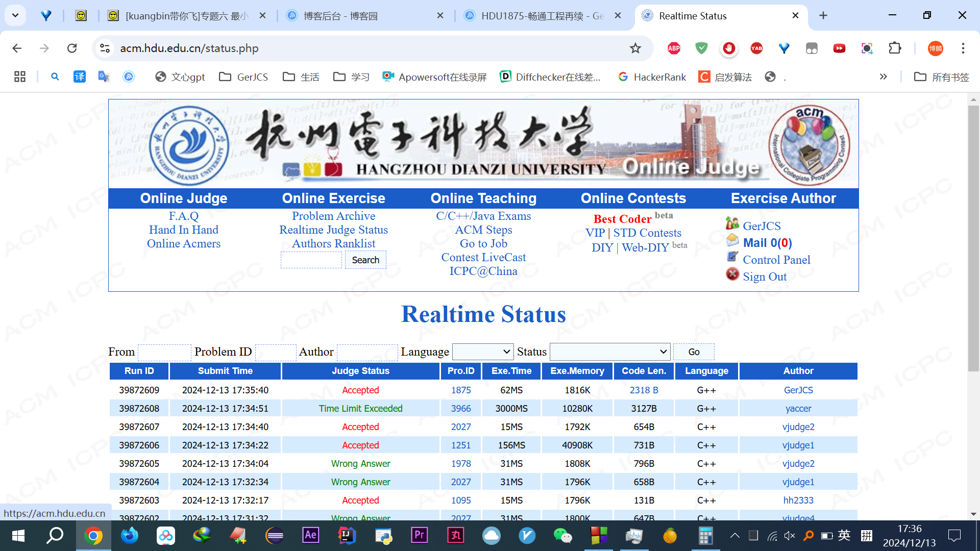This screenshot has width=980, height=551.
Task: Switch to the HDU1875 browser tab
Action: tap(541, 16)
